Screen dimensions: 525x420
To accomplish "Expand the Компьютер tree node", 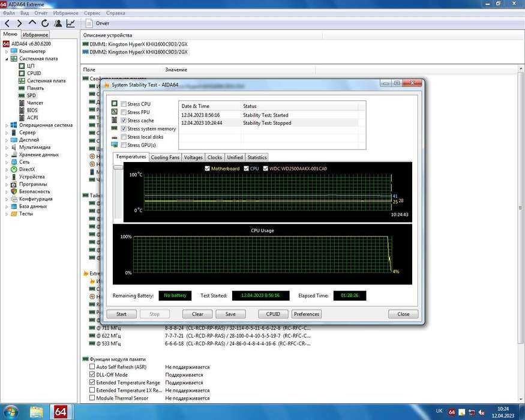I will click(x=7, y=52).
